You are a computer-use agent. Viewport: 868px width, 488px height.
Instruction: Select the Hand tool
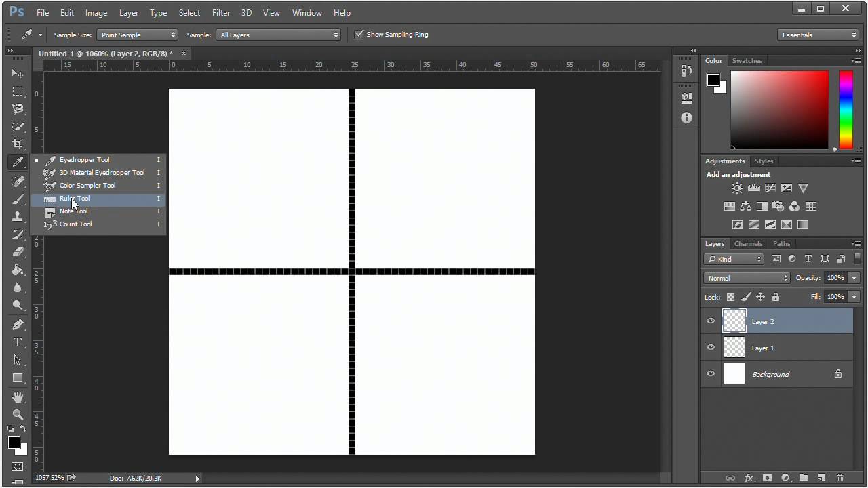(18, 396)
